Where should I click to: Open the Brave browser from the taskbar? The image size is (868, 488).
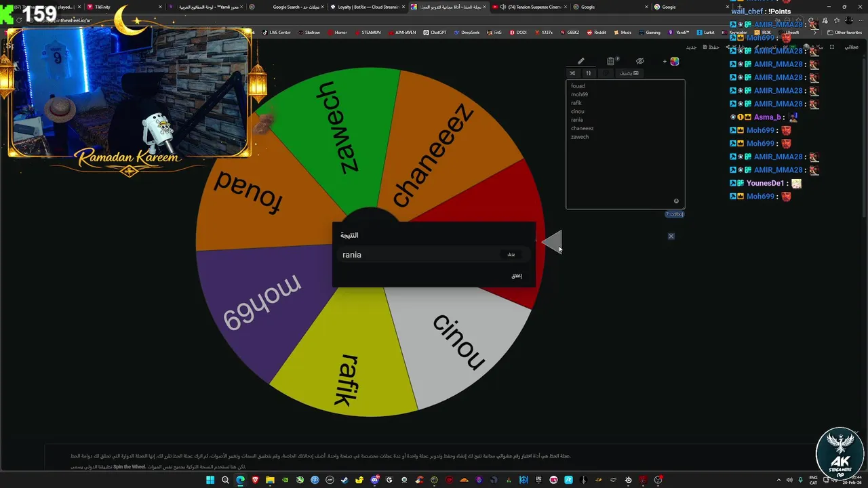click(x=255, y=480)
